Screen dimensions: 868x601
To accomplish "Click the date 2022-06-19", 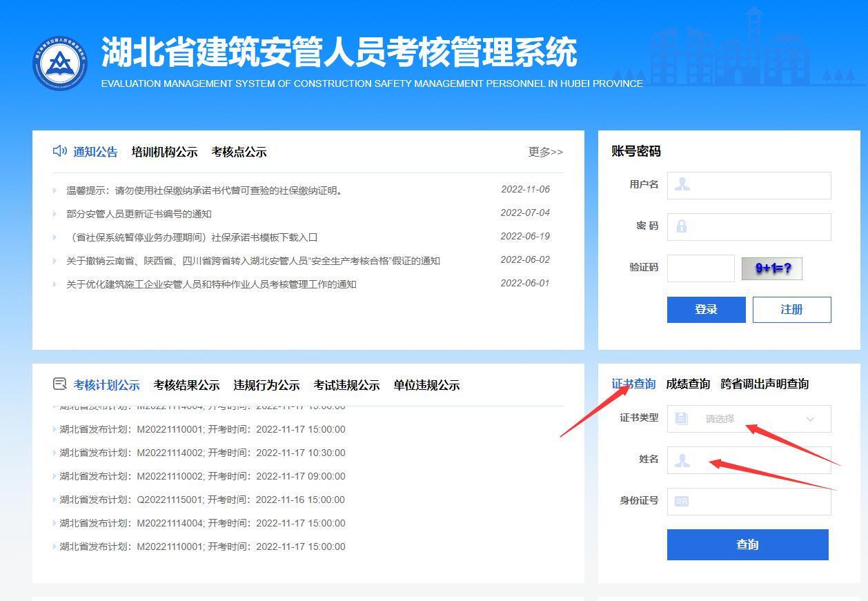I will (x=525, y=236).
